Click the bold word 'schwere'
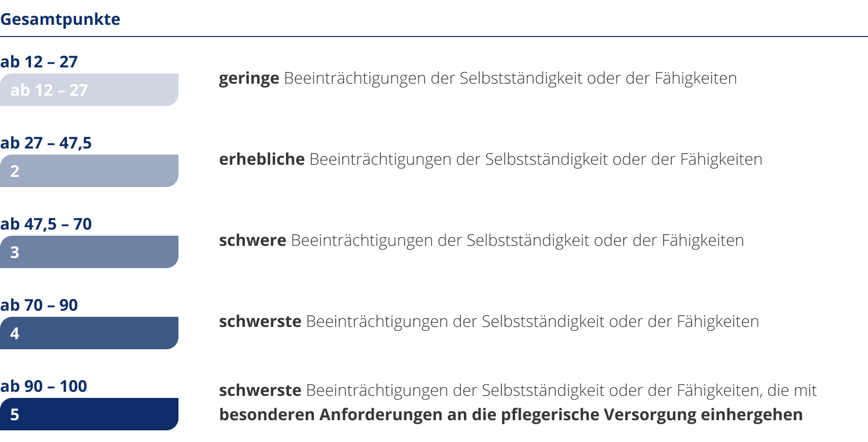Image resolution: width=868 pixels, height=442 pixels. (252, 240)
